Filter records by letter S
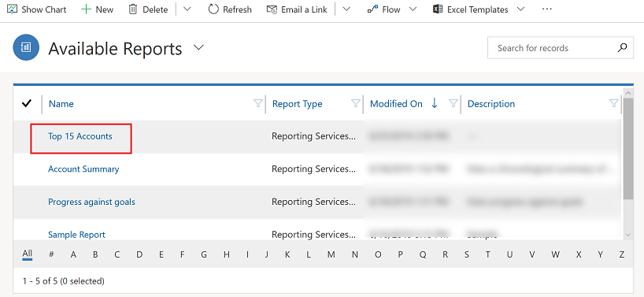The image size is (644, 297). point(467,254)
